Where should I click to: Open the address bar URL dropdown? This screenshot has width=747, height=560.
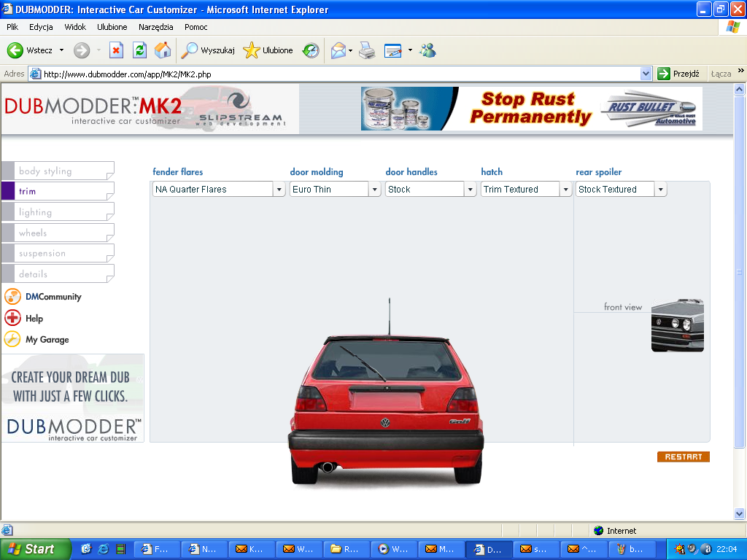tap(646, 74)
